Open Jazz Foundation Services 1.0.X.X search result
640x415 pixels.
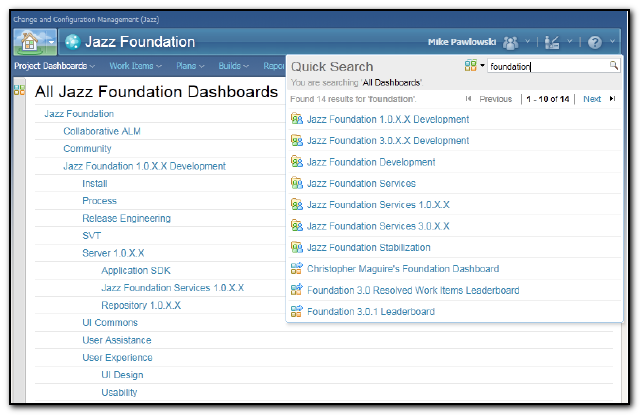click(378, 205)
